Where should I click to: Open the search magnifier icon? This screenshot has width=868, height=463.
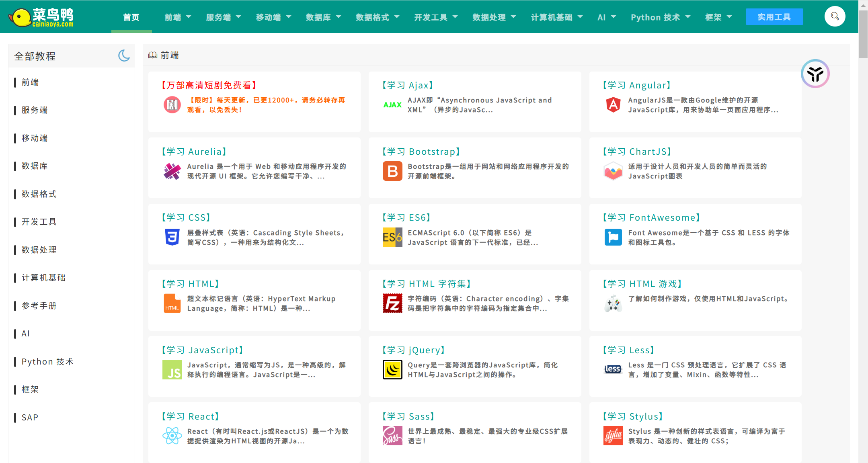835,16
